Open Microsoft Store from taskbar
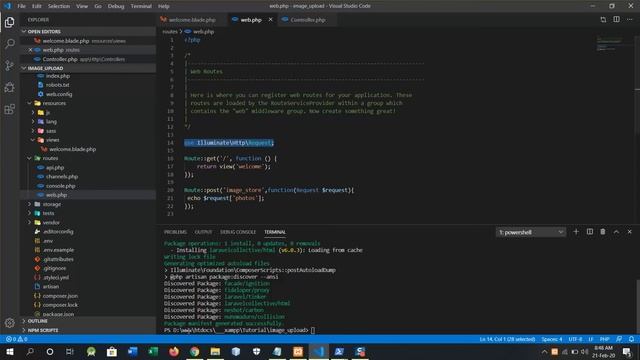This screenshot has height=360, width=640. tap(111, 351)
